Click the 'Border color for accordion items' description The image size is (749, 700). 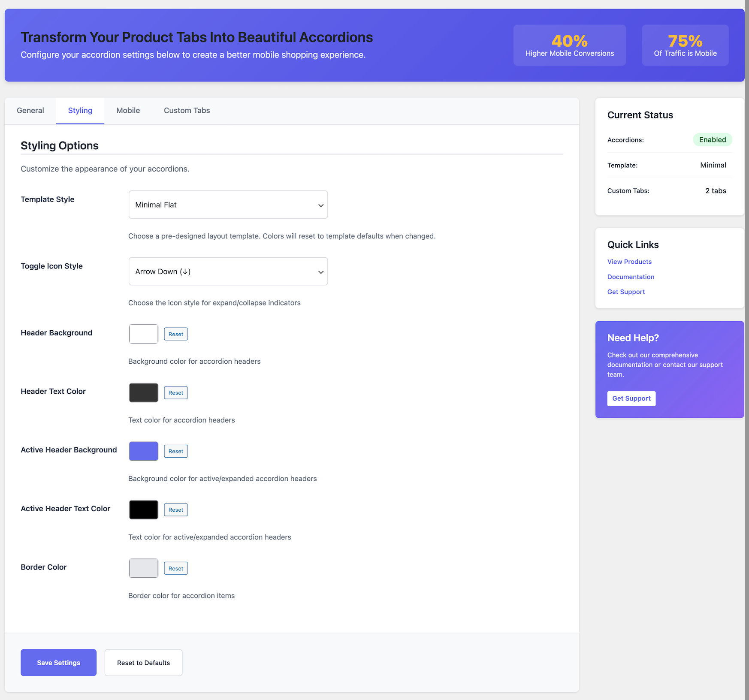pos(181,596)
